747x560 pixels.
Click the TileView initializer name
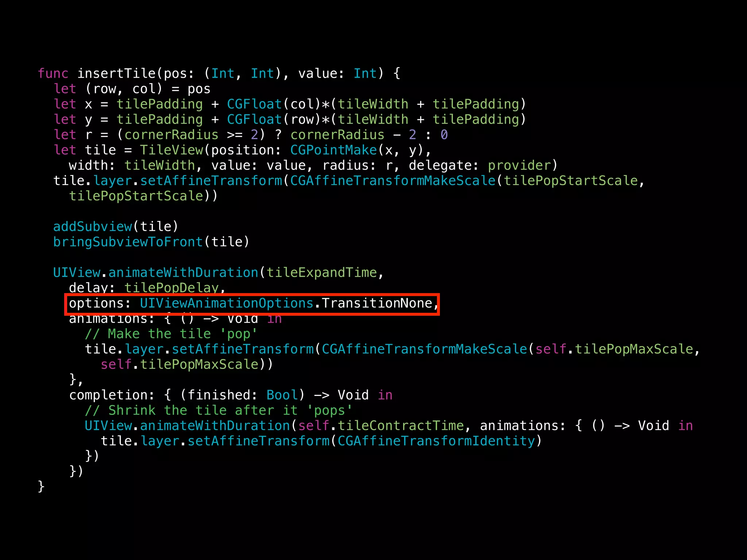(x=171, y=150)
